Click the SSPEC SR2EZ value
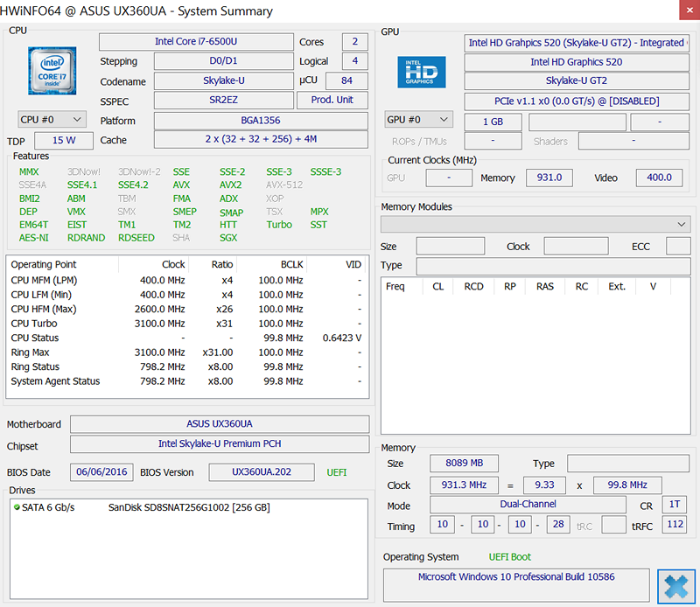The width and height of the screenshot is (700, 607). coord(224,100)
